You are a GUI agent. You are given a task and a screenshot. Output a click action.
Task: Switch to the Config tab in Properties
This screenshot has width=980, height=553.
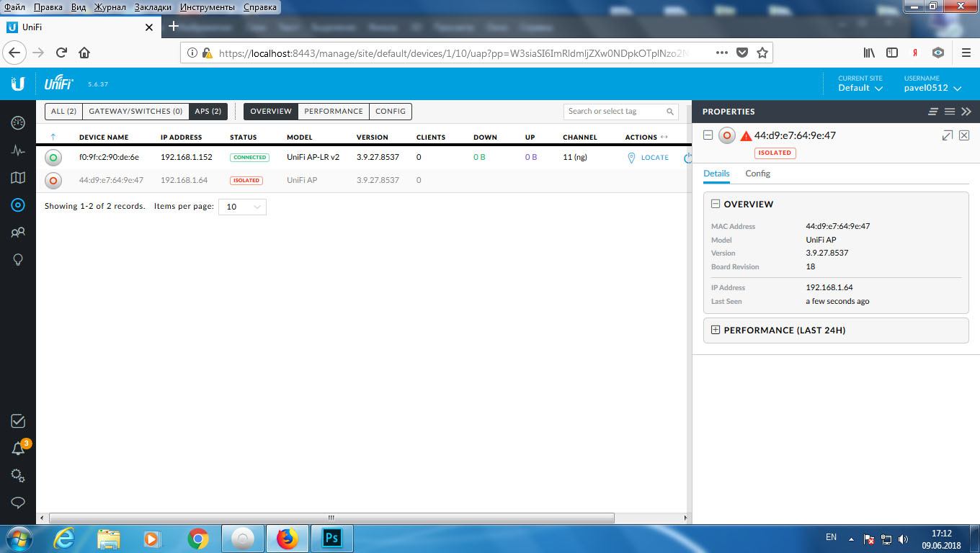(x=757, y=174)
